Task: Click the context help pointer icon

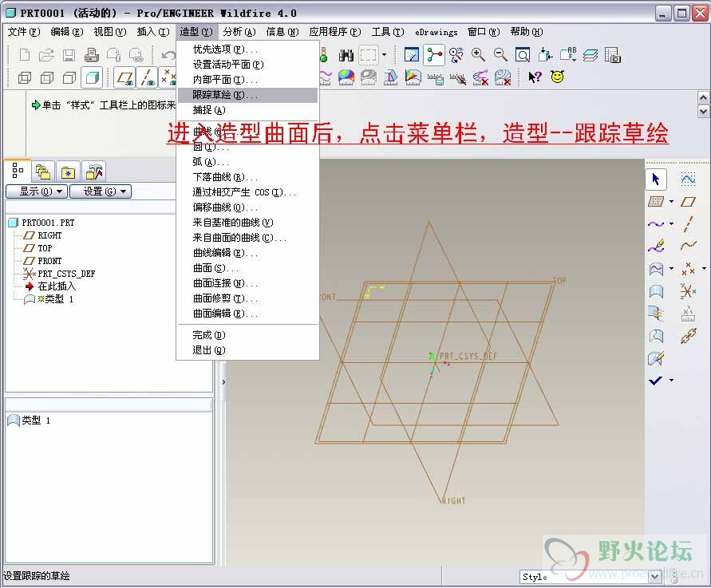Action: pyautogui.click(x=535, y=77)
